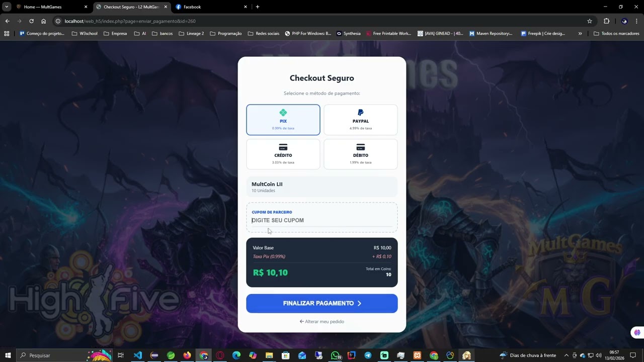The image size is (644, 362).
Task: Open AI bookmark folder
Action: pos(140,34)
